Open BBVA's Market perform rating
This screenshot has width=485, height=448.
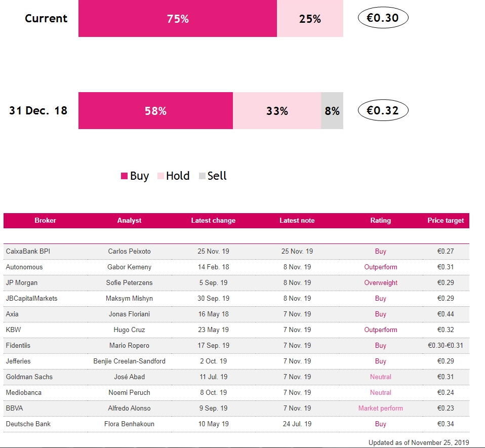pos(381,409)
